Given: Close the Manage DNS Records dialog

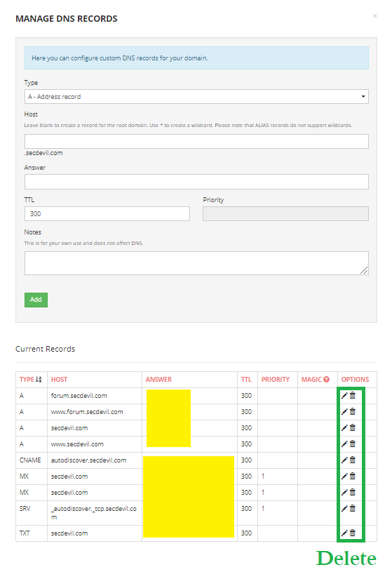Looking at the screenshot, I should (x=375, y=15).
